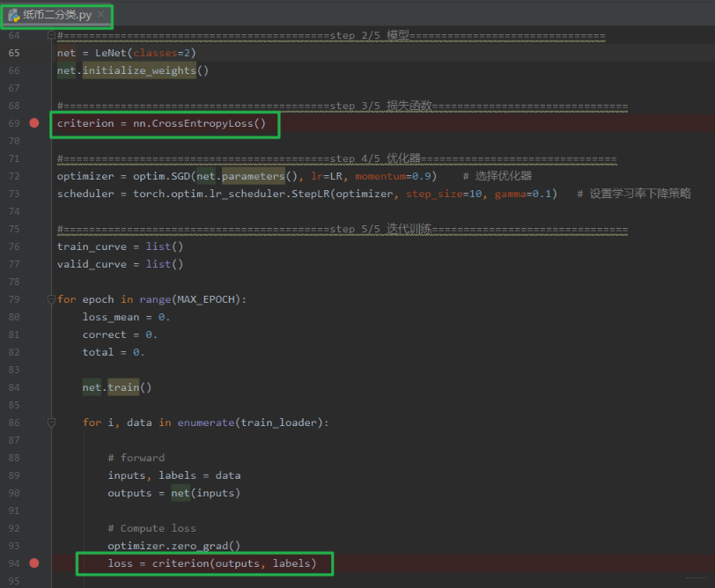The image size is (715, 588).
Task: Click 'StepLR' in the scheduler line
Action: (311, 194)
